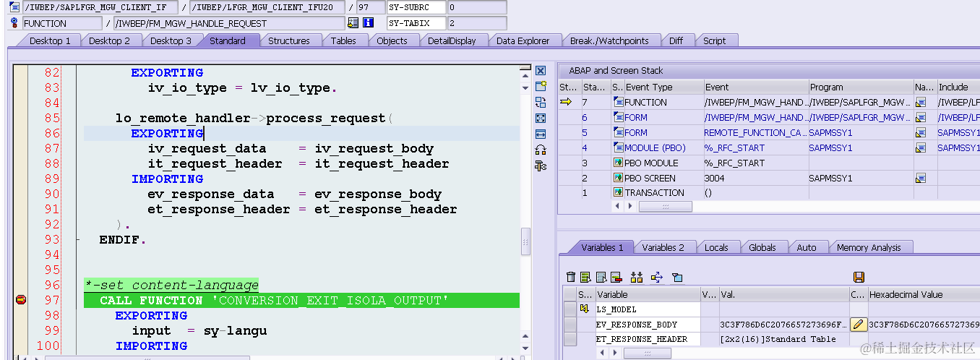Click the breakpoint stop icon at line 97
Screen dimensions: 980x360
click(x=21, y=300)
